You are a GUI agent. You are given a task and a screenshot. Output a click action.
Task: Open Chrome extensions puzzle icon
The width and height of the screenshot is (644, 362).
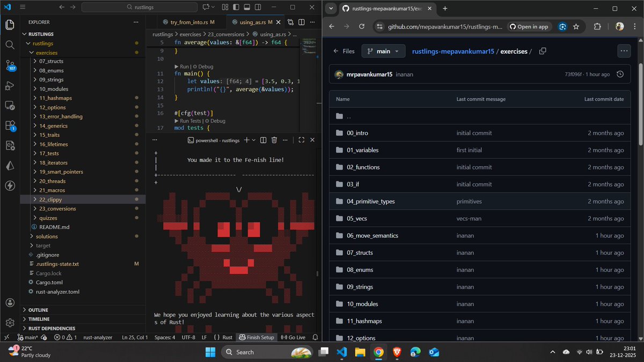(x=597, y=26)
